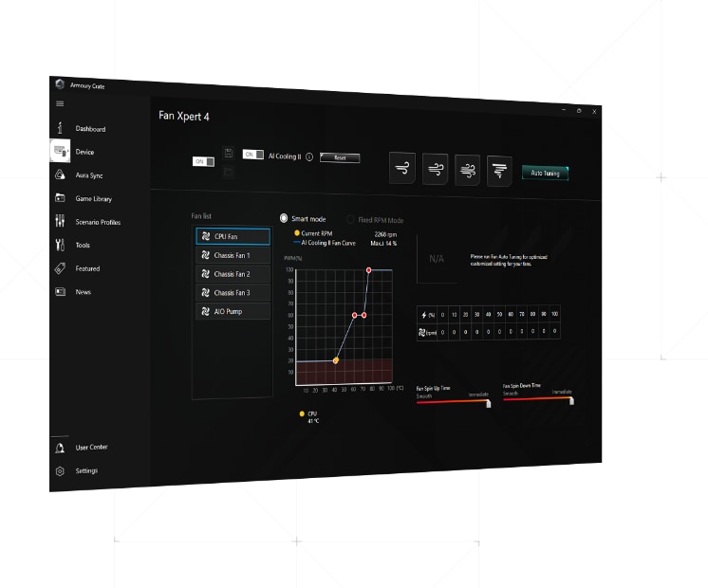Viewport: 708px width, 588px height.
Task: Open the Tools menu item
Action: point(60,246)
